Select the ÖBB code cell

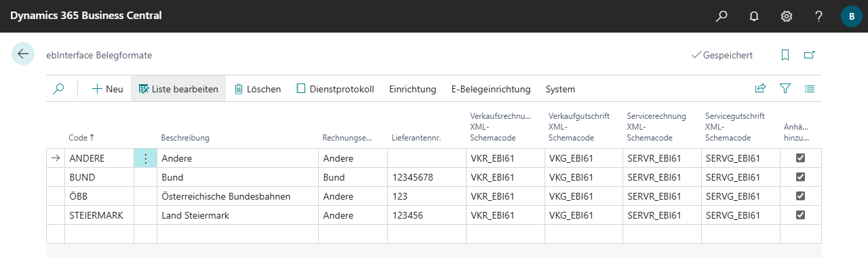click(x=99, y=196)
